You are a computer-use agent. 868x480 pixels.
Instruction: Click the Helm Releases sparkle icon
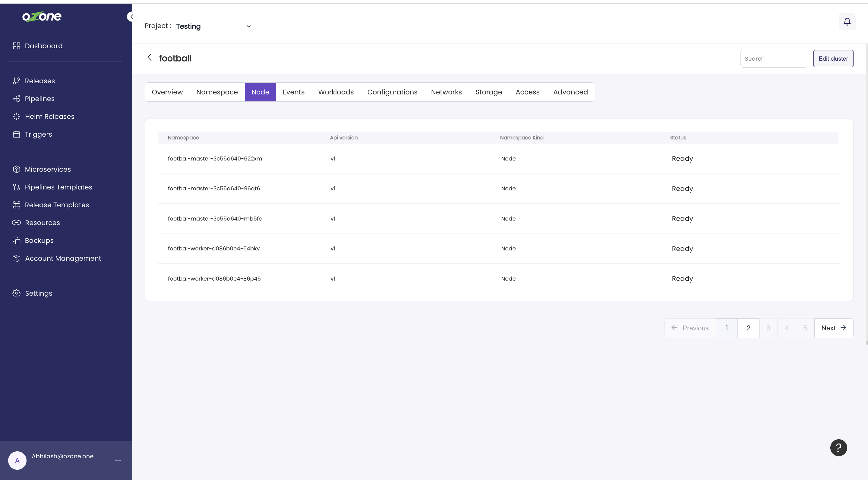click(x=17, y=117)
